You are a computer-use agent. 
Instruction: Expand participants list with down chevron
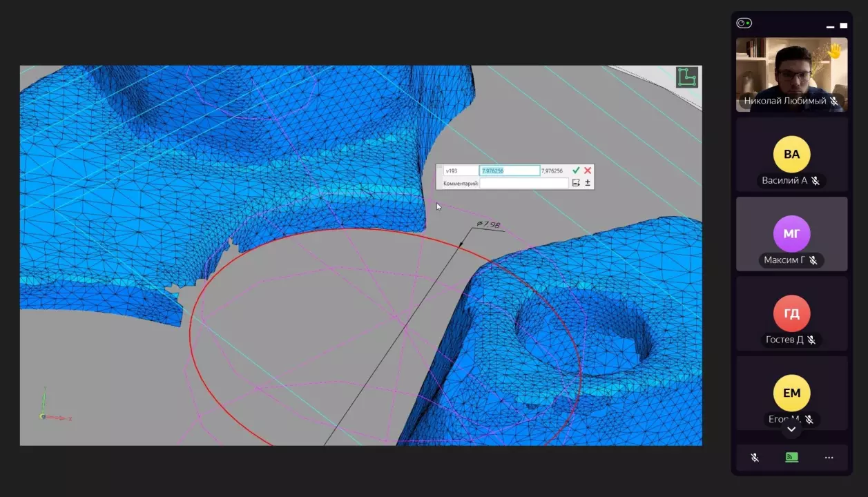(791, 429)
